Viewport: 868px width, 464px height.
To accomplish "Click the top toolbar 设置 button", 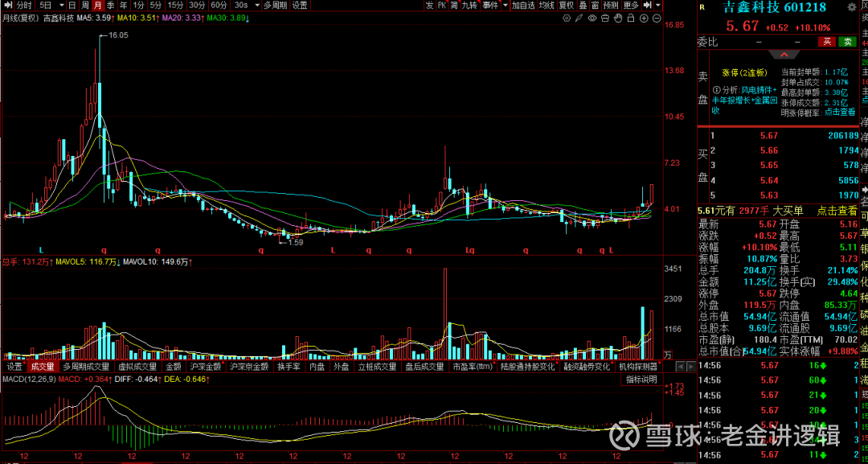I will pyautogui.click(x=300, y=6).
